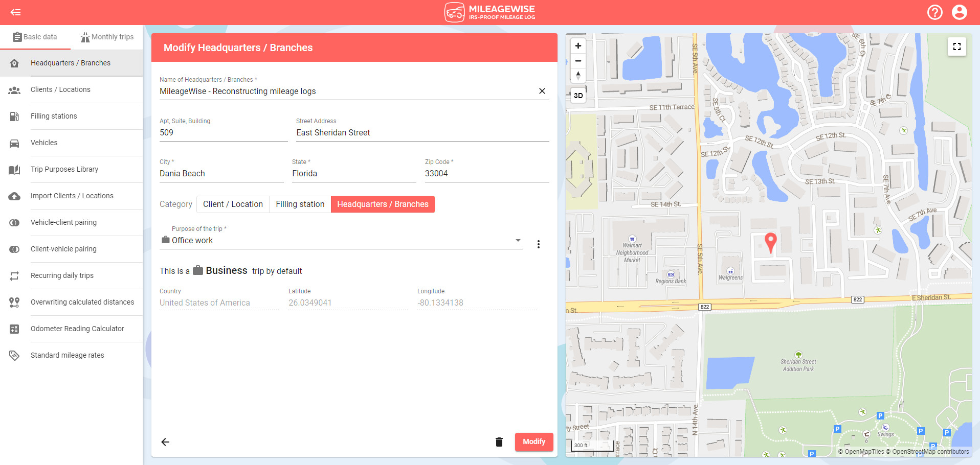Zoom out on the map
This screenshot has height=465, width=980.
coord(578,60)
